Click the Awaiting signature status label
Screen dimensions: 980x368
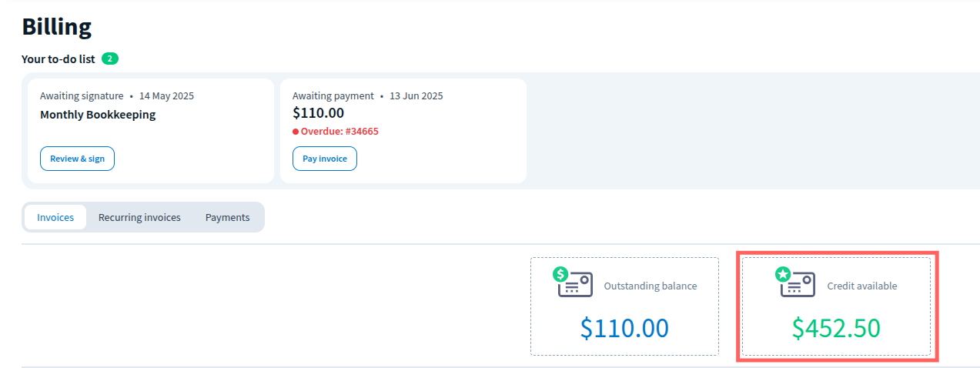pyautogui.click(x=82, y=96)
